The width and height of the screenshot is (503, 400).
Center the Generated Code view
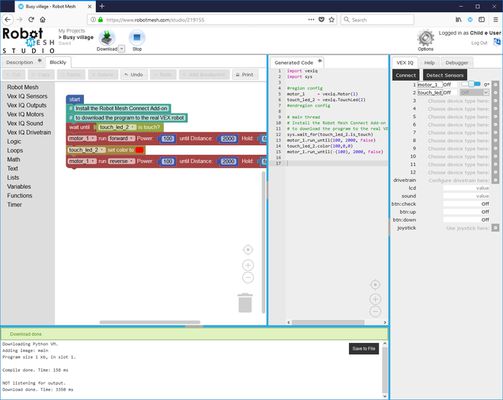[375, 285]
